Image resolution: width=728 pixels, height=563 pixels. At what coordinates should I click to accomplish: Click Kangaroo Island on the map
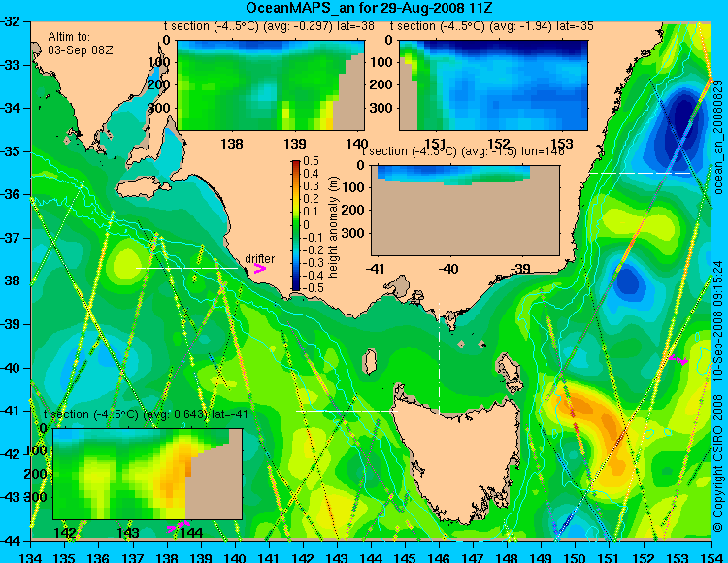click(x=143, y=188)
